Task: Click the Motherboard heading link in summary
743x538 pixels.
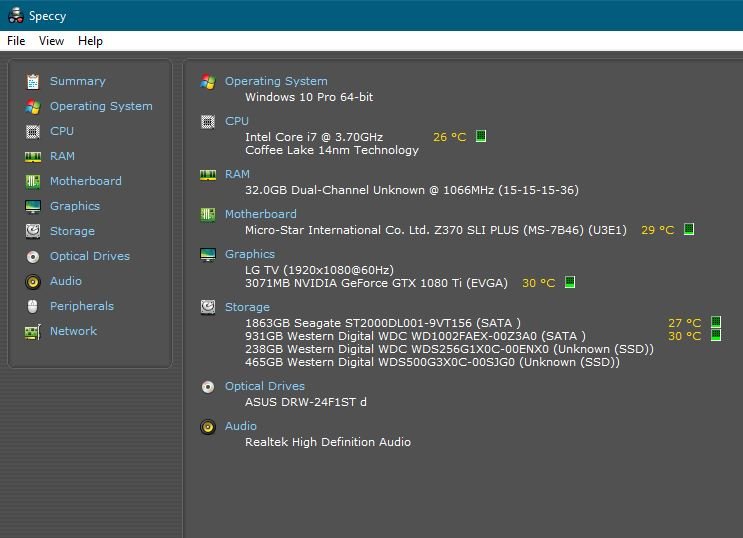Action: point(261,214)
